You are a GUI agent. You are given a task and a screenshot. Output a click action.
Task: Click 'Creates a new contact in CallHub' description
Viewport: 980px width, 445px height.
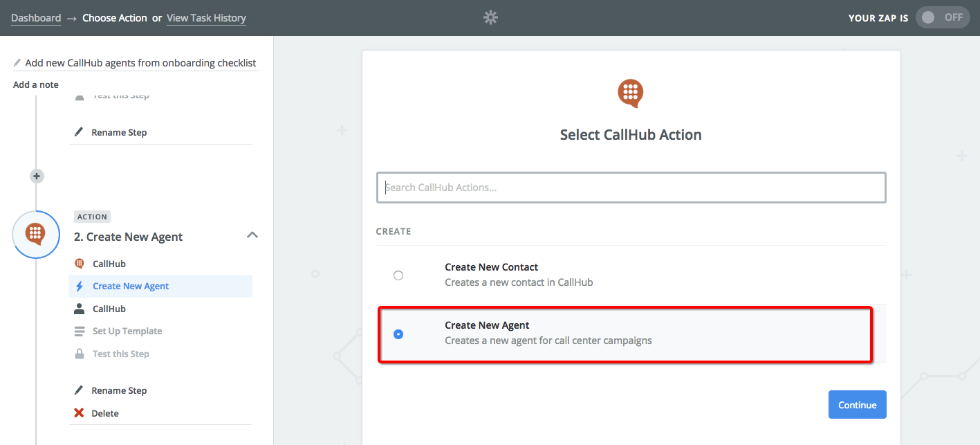click(x=519, y=282)
